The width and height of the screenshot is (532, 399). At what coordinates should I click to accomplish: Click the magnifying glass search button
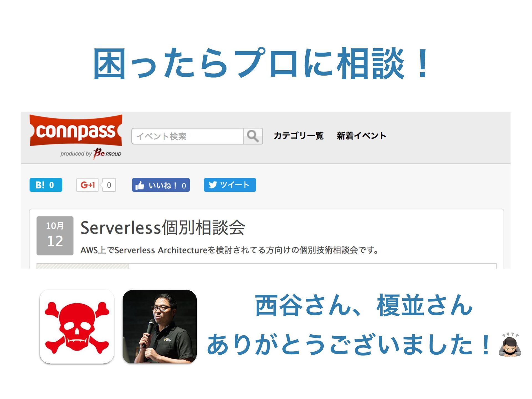point(253,136)
